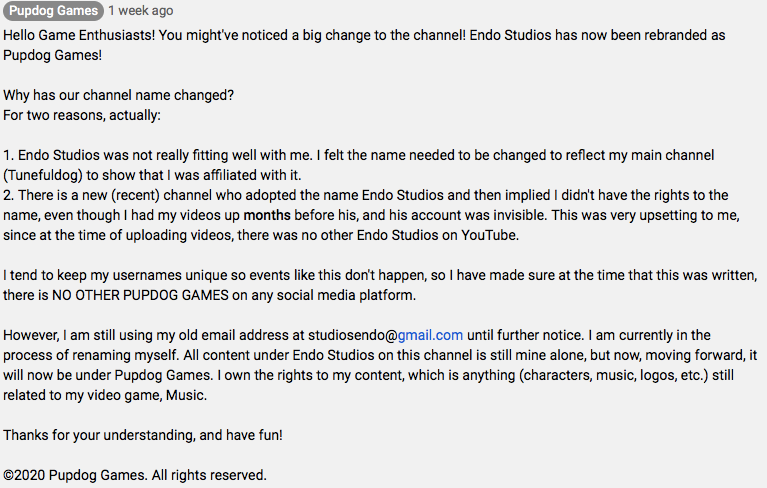Viewport: 767px width, 488px height.
Task: Click 'Thanks for your understanding' closing line
Action: [142, 435]
